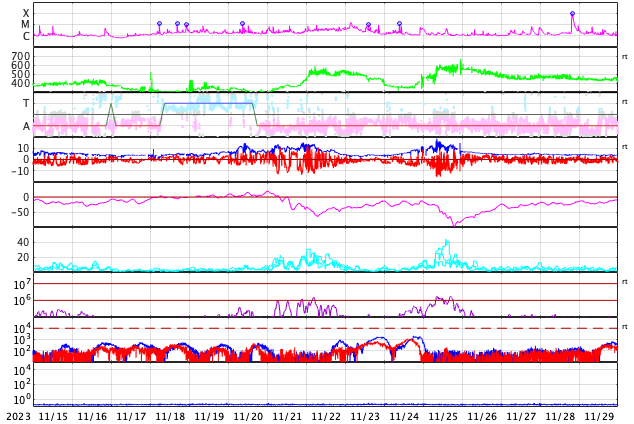Viewport: 634px width, 424px height.
Task: Click the C flare class axis label
Action: pos(26,36)
